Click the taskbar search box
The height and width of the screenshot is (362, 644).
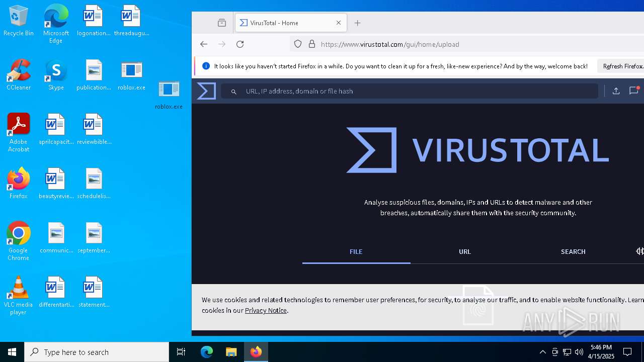(97, 352)
